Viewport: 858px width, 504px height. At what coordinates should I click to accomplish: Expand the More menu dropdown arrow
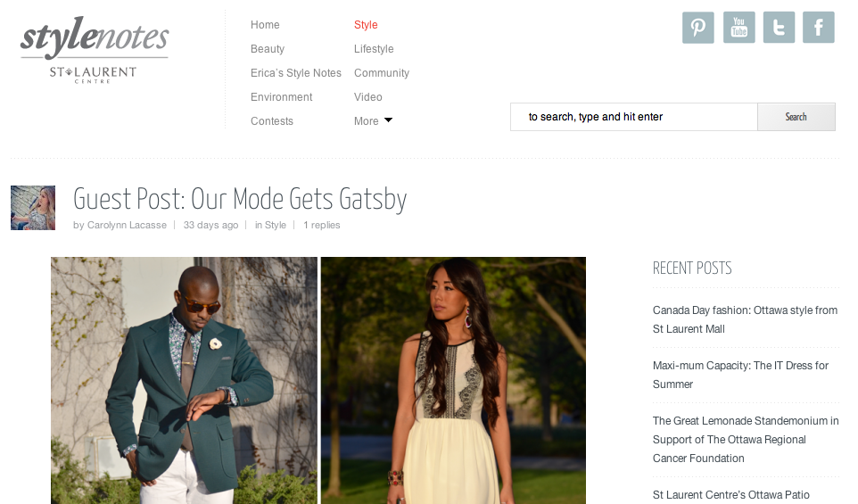(388, 120)
